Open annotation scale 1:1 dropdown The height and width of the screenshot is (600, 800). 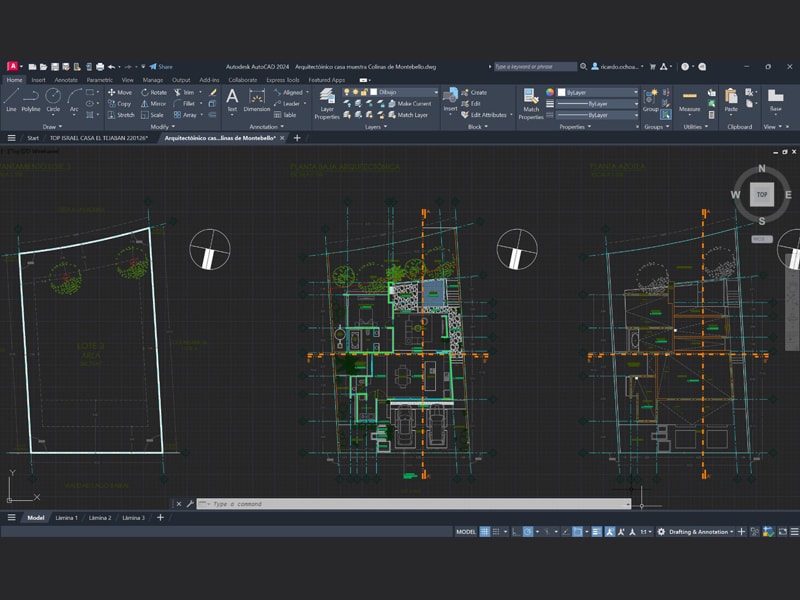click(645, 532)
